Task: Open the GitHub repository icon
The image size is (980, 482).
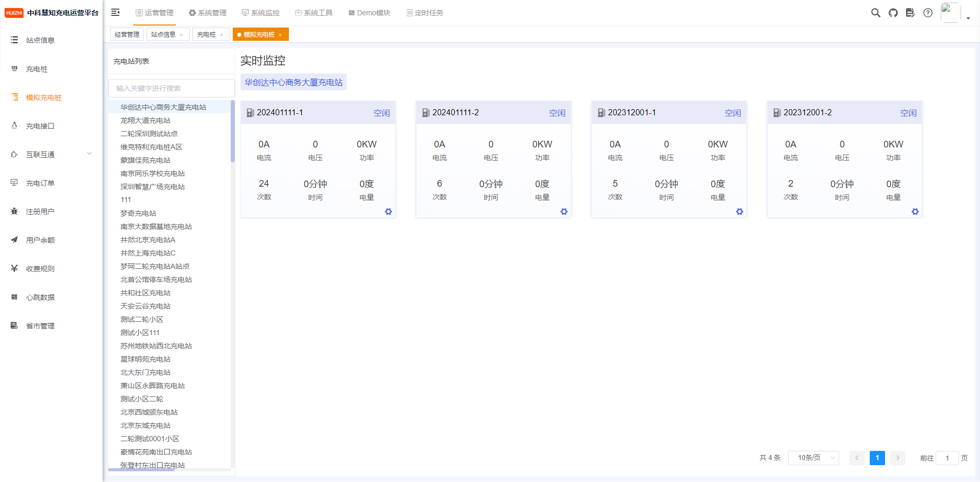Action: [x=893, y=13]
